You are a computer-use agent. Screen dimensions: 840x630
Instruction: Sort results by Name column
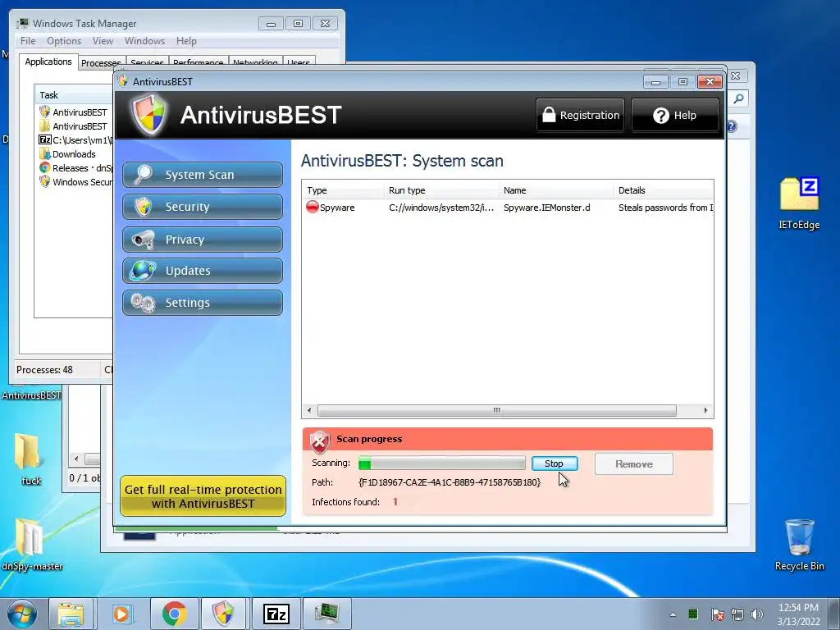[556, 190]
